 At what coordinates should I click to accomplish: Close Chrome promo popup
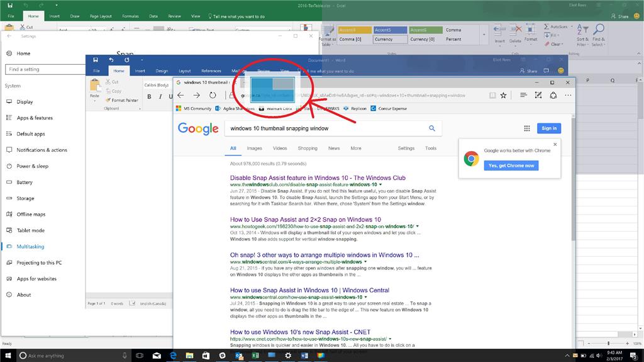[555, 144]
